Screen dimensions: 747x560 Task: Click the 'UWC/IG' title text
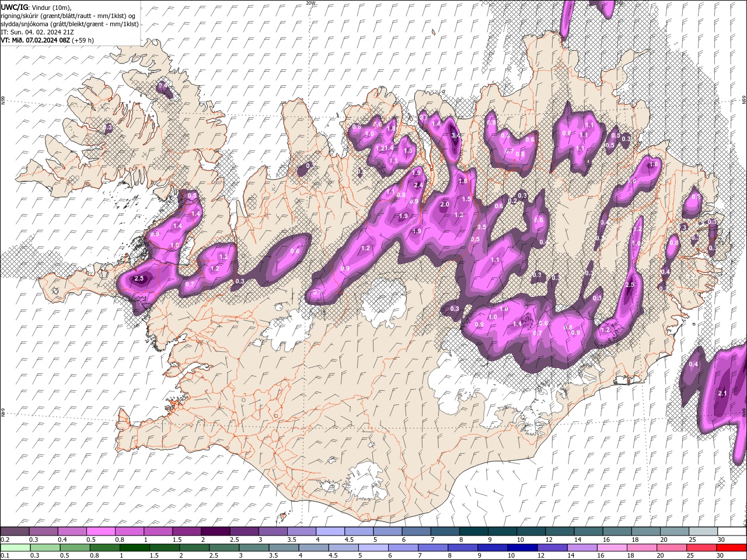[14, 7]
